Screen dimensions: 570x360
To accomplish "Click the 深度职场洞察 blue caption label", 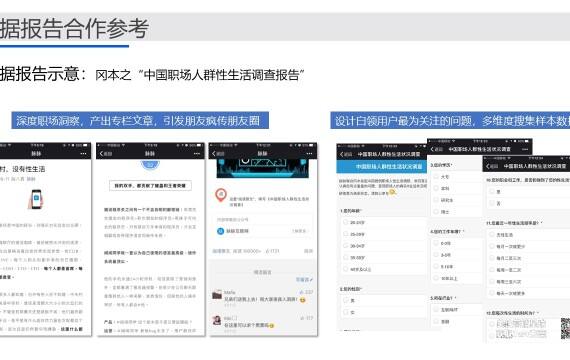I will 140,120.
